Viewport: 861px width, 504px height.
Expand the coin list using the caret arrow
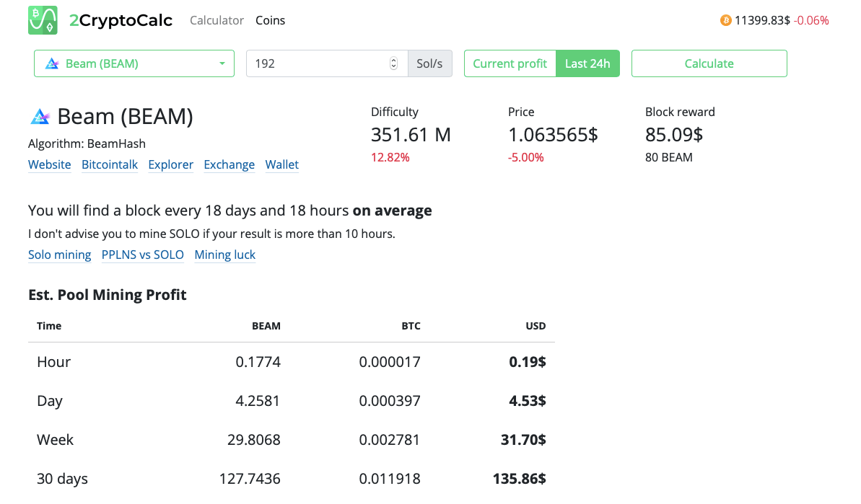click(222, 63)
